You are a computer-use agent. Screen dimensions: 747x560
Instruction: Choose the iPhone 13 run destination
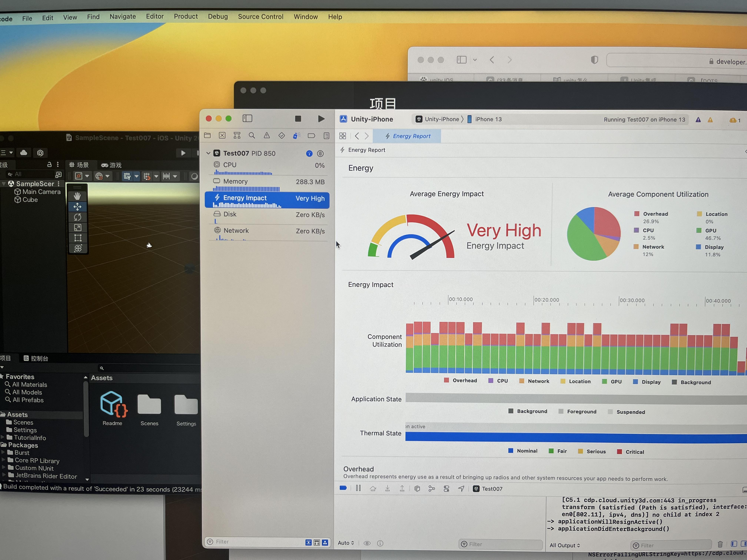pyautogui.click(x=485, y=119)
